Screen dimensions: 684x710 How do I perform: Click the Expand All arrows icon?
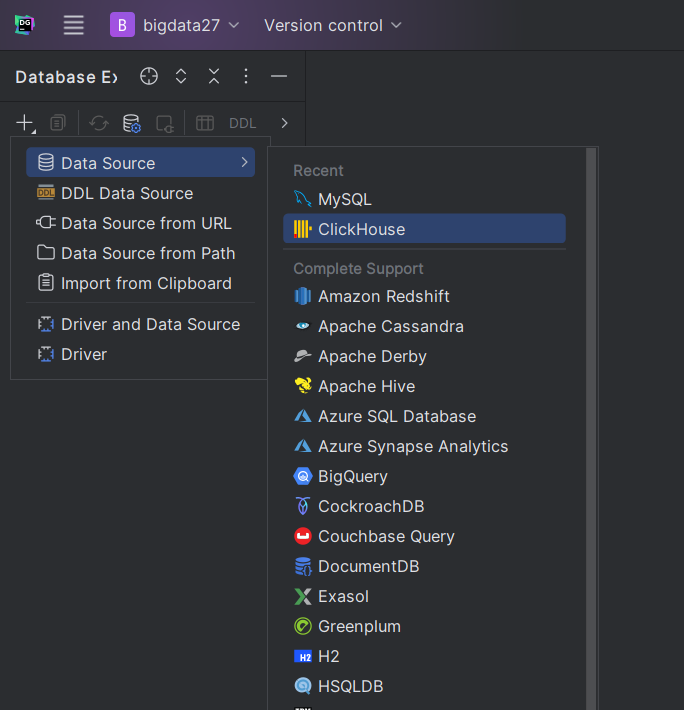pos(181,77)
